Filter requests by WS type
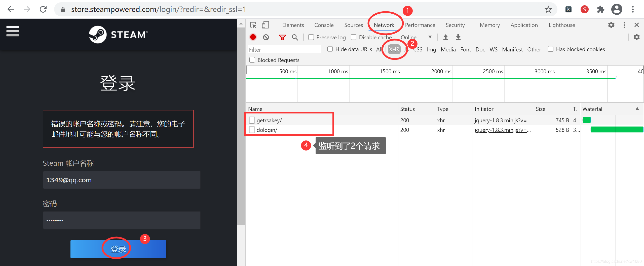The image size is (644, 266). [494, 49]
